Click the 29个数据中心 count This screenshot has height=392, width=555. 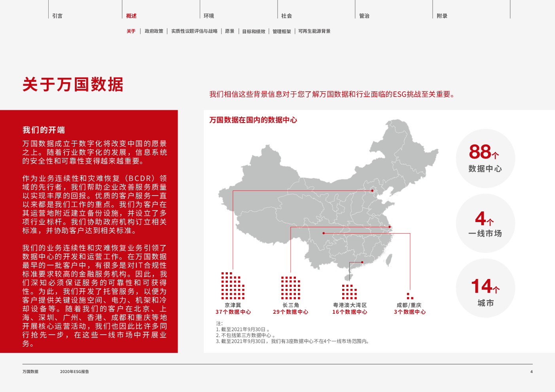click(290, 312)
